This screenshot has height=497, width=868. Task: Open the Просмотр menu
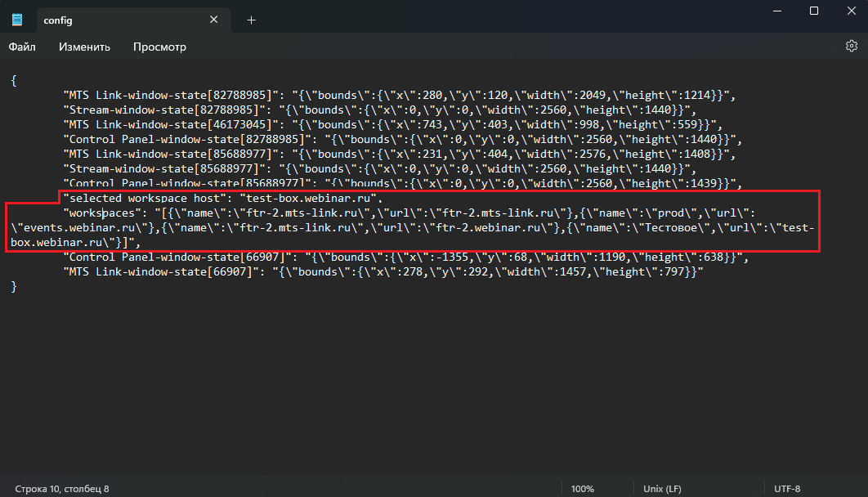point(159,47)
